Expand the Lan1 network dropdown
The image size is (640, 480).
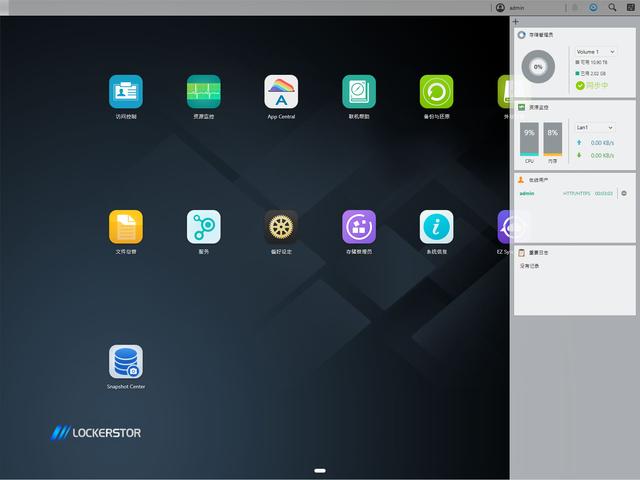(595, 127)
